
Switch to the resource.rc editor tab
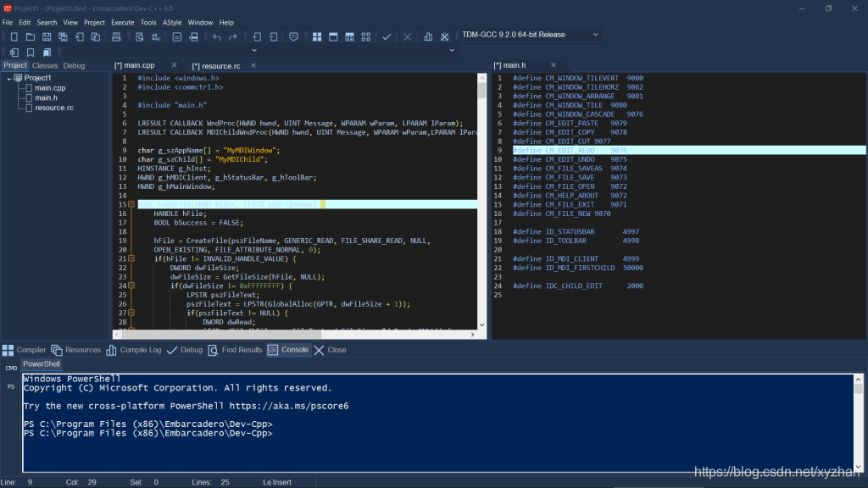[216, 66]
